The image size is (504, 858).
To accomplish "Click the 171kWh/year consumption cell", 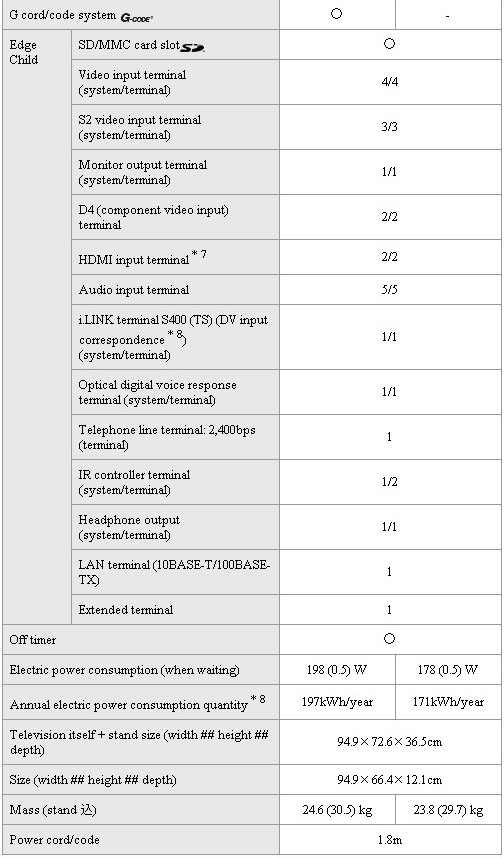I will click(x=448, y=702).
